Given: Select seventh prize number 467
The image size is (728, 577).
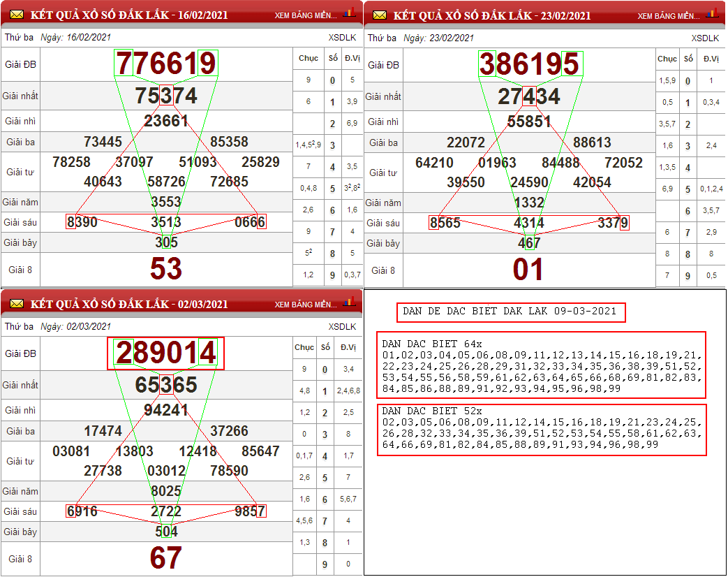Looking at the screenshot, I should click(x=529, y=243).
